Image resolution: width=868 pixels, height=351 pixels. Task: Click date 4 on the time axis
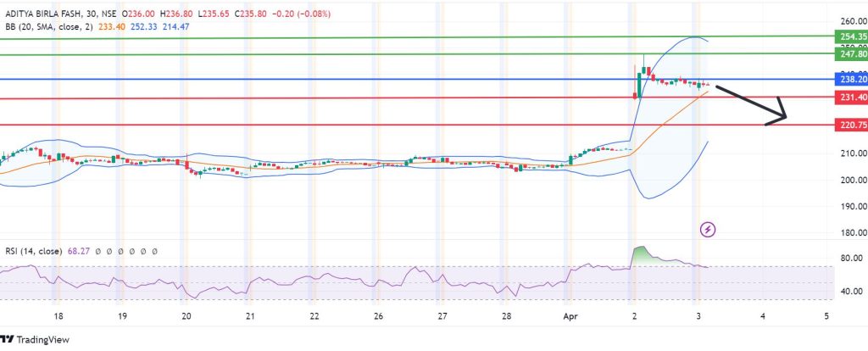pyautogui.click(x=763, y=316)
